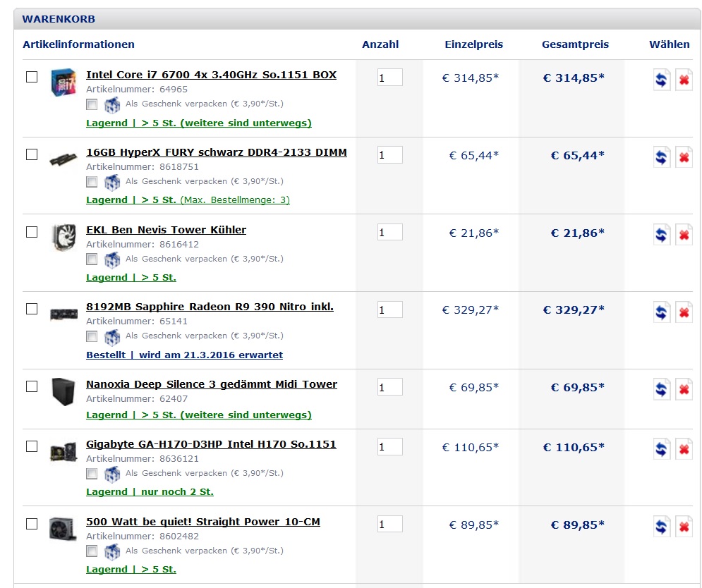The height and width of the screenshot is (588, 702).
Task: Delete 16GB HyperX FURY from cart
Action: pos(684,157)
